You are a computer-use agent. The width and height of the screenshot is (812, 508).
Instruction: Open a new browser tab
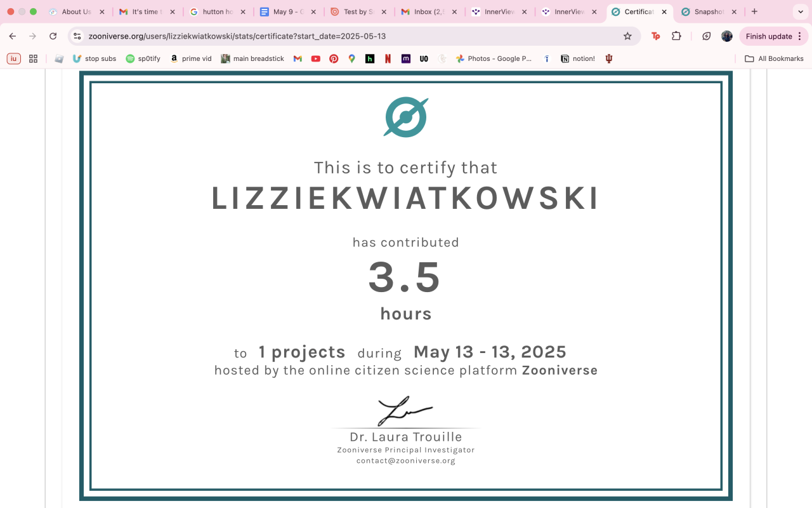coord(754,11)
